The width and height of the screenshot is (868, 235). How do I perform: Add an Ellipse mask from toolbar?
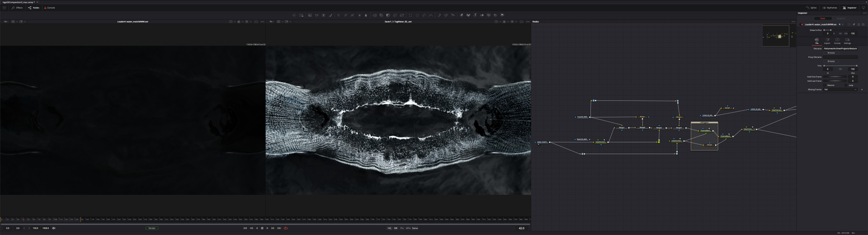coord(417,15)
